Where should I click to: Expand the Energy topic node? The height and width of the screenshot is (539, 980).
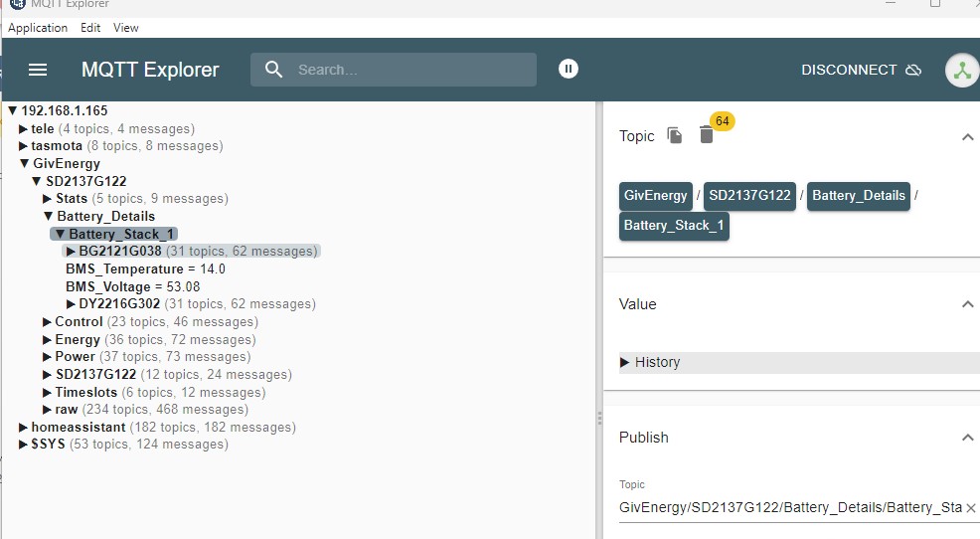coord(47,339)
